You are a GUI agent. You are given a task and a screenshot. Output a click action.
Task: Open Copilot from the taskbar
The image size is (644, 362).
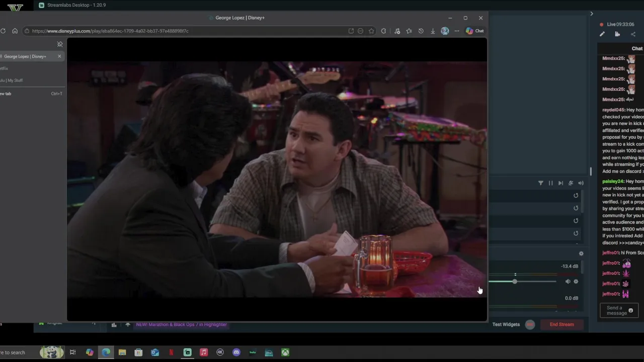(90, 352)
